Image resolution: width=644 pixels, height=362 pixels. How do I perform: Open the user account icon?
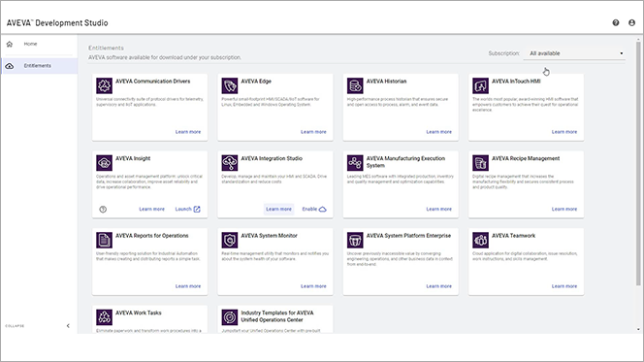click(x=631, y=22)
